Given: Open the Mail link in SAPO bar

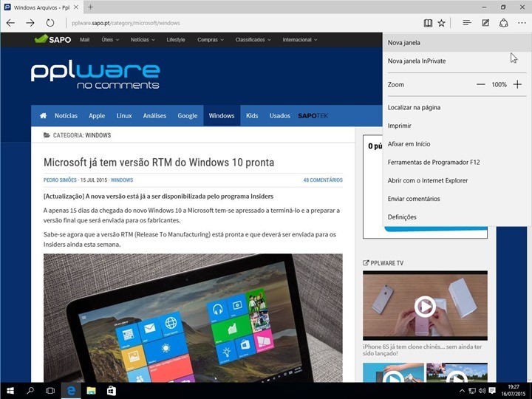Looking at the screenshot, I should pyautogui.click(x=84, y=40).
